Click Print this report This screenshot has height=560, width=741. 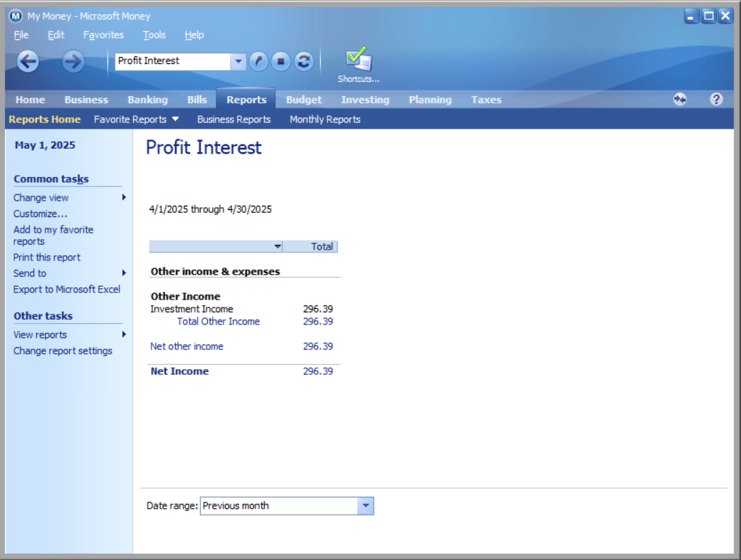click(x=47, y=257)
